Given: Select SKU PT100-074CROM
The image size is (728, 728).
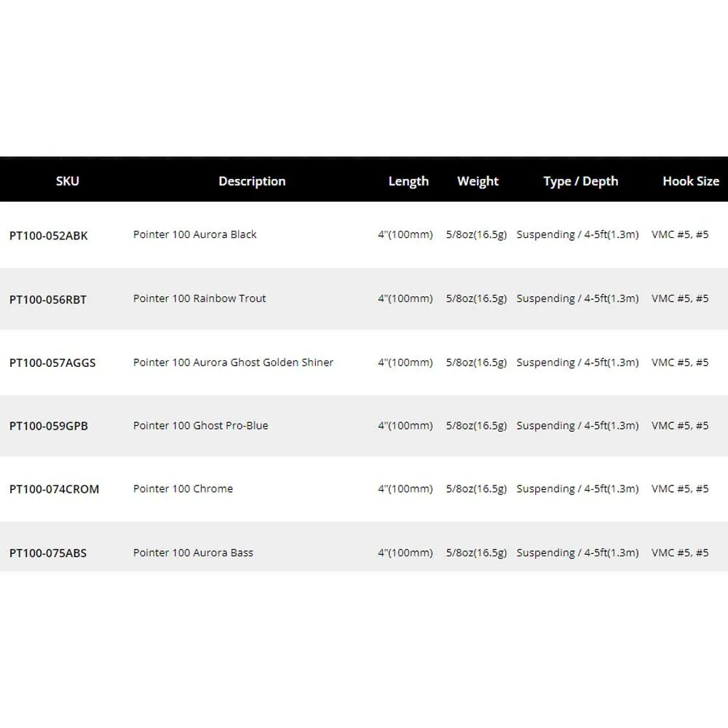Looking at the screenshot, I should (55, 489).
